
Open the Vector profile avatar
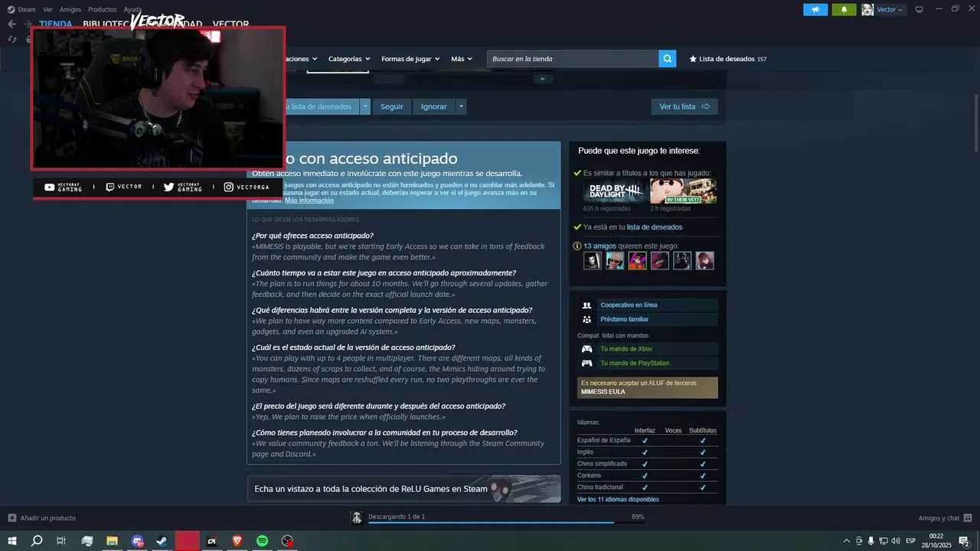867,10
